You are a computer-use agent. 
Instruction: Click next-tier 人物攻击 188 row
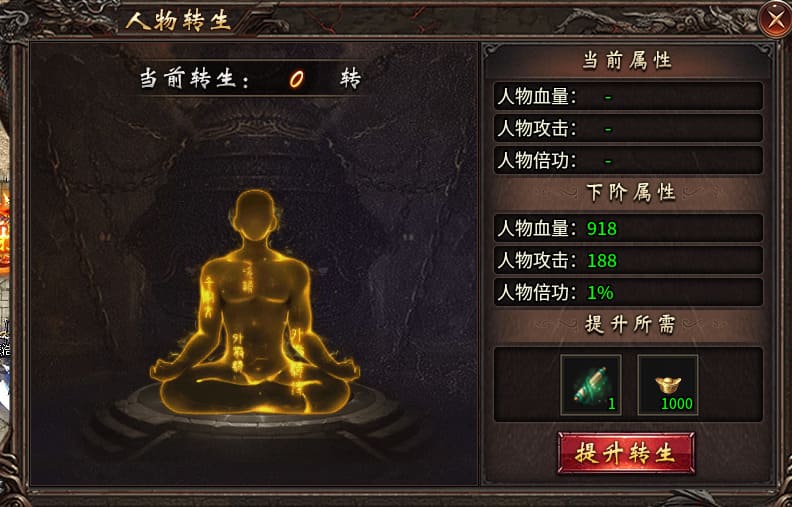click(628, 260)
